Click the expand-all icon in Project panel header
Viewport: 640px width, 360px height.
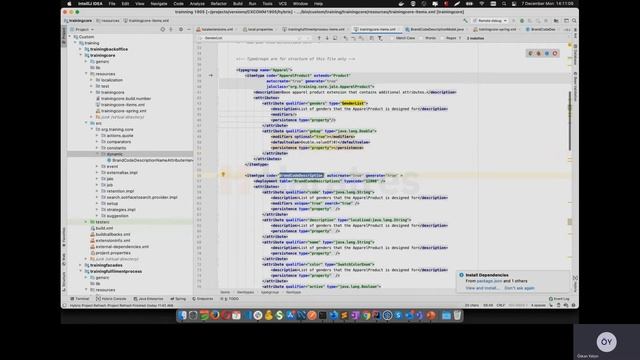point(171,29)
